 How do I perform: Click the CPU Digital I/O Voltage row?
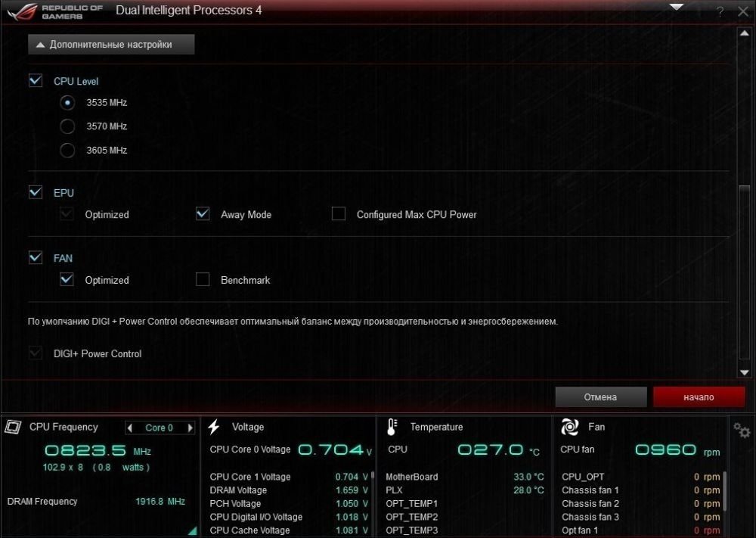289,517
